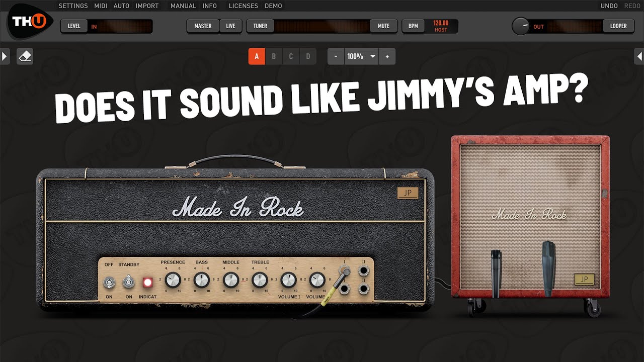
Task: Open the LOOPER
Action: pyautogui.click(x=618, y=26)
